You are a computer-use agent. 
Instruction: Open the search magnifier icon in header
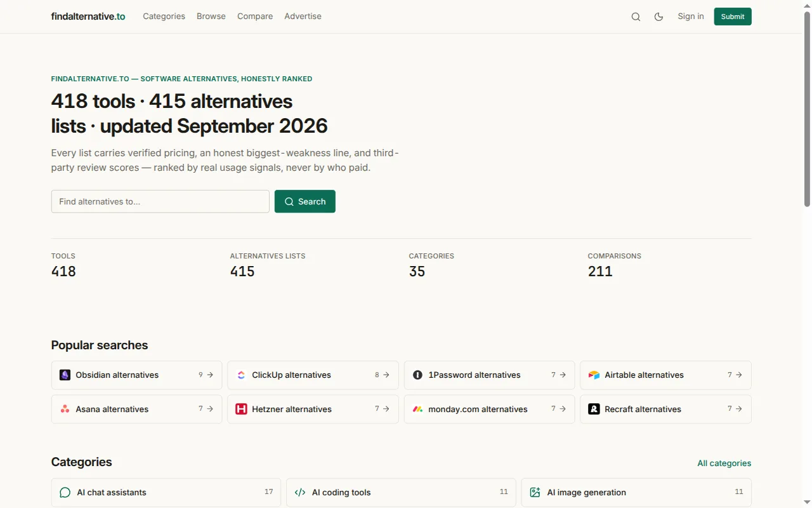[636, 17]
